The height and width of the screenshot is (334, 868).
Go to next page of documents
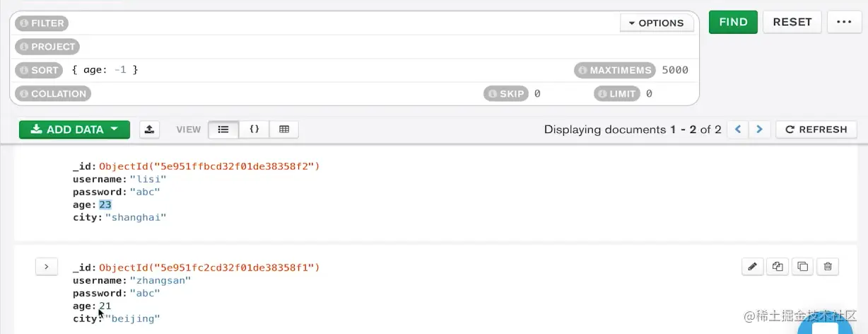(760, 129)
